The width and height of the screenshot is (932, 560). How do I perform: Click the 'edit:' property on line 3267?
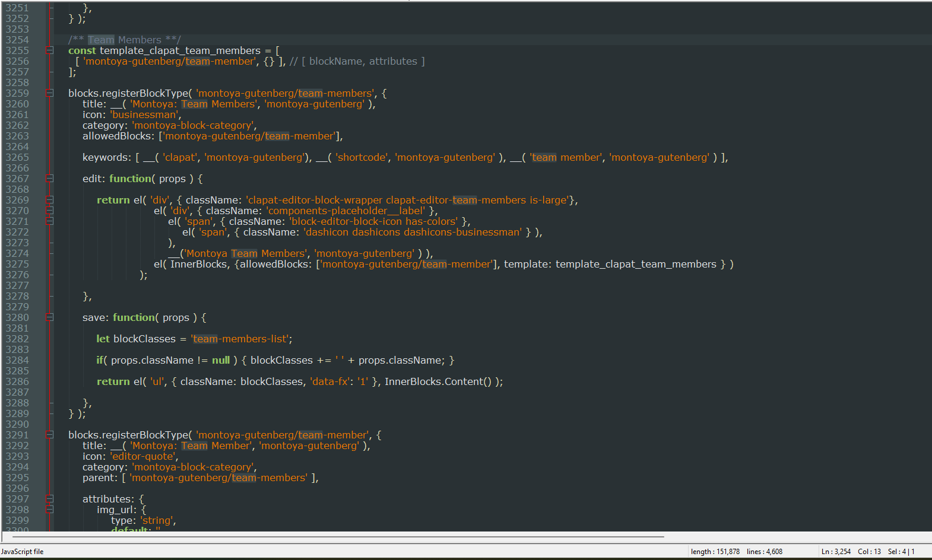(x=94, y=179)
